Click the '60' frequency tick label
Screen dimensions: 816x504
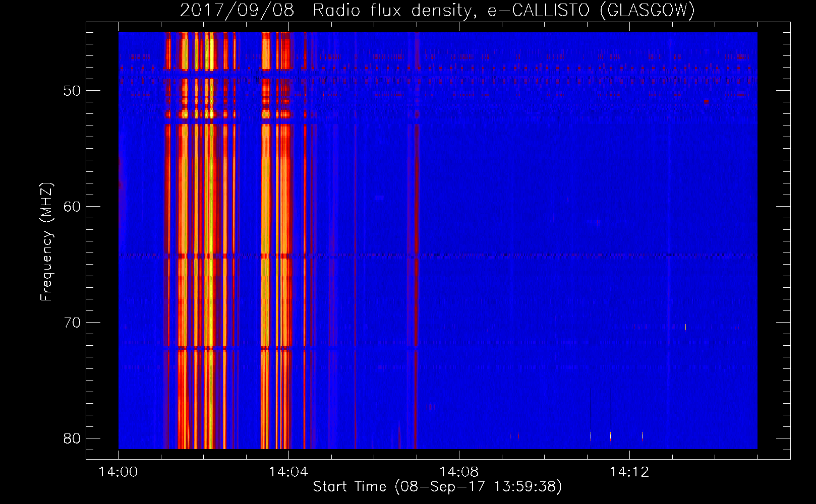pos(72,207)
